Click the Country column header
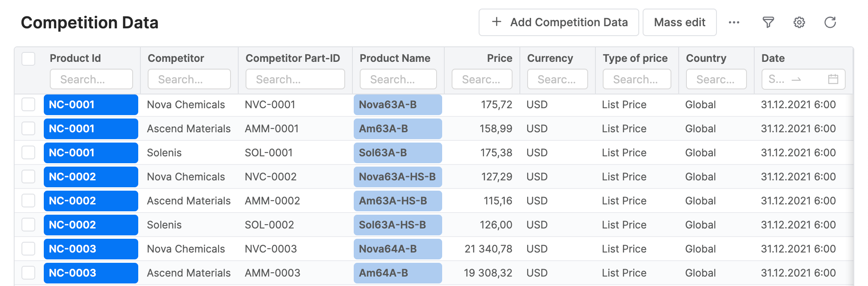Image resolution: width=868 pixels, height=286 pixels. [x=706, y=58]
